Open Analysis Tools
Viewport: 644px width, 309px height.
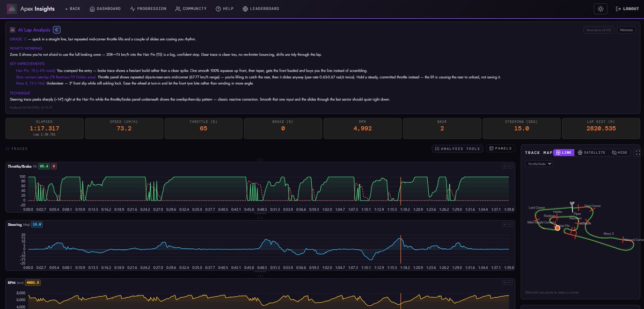click(458, 148)
